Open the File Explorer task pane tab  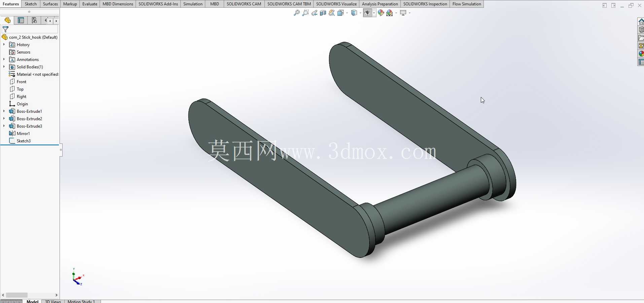pyautogui.click(x=641, y=38)
